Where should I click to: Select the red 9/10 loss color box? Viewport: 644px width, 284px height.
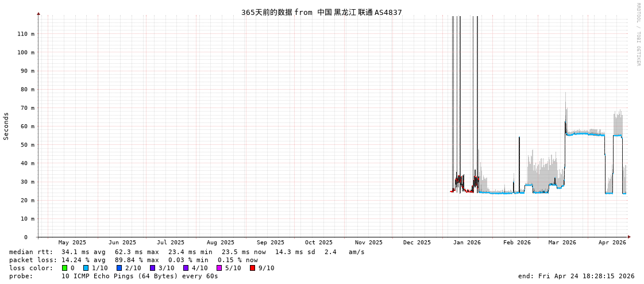(252, 268)
